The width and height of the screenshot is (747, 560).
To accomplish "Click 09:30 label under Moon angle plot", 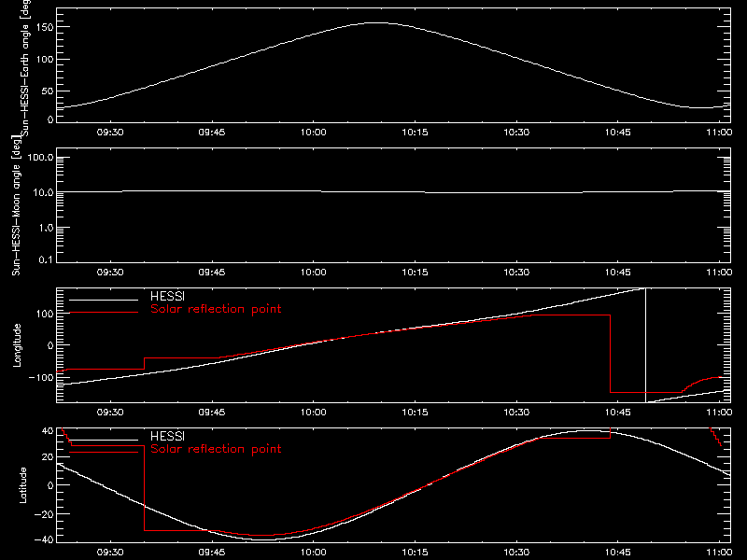I will [x=110, y=272].
